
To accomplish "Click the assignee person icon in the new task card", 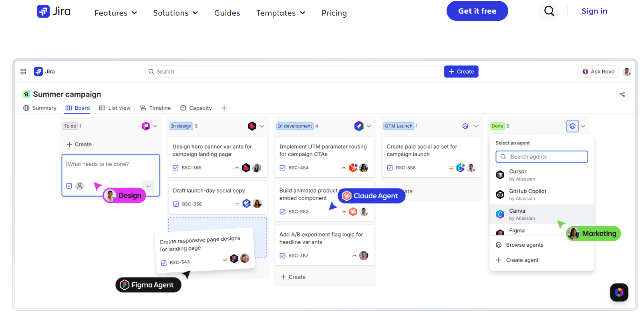I will [80, 186].
